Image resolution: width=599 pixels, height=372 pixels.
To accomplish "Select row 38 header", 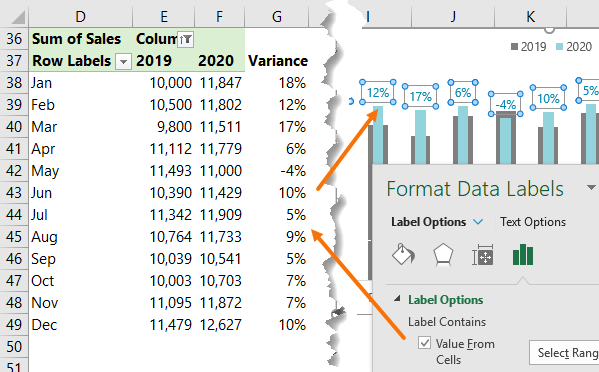I will click(14, 83).
